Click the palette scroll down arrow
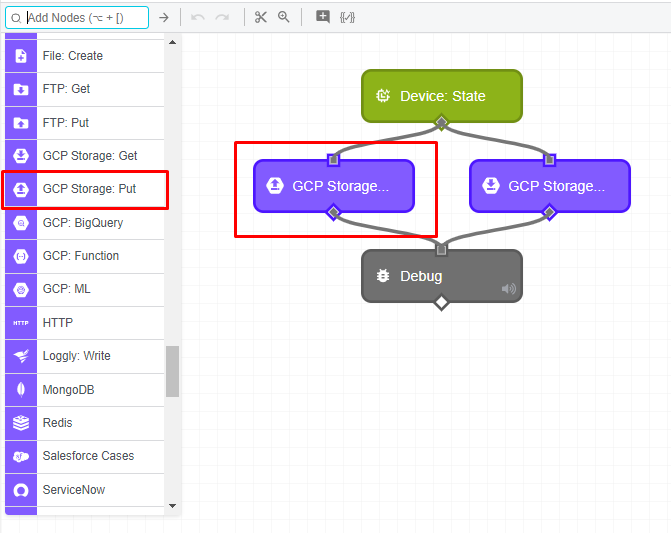671x533 pixels. click(172, 506)
